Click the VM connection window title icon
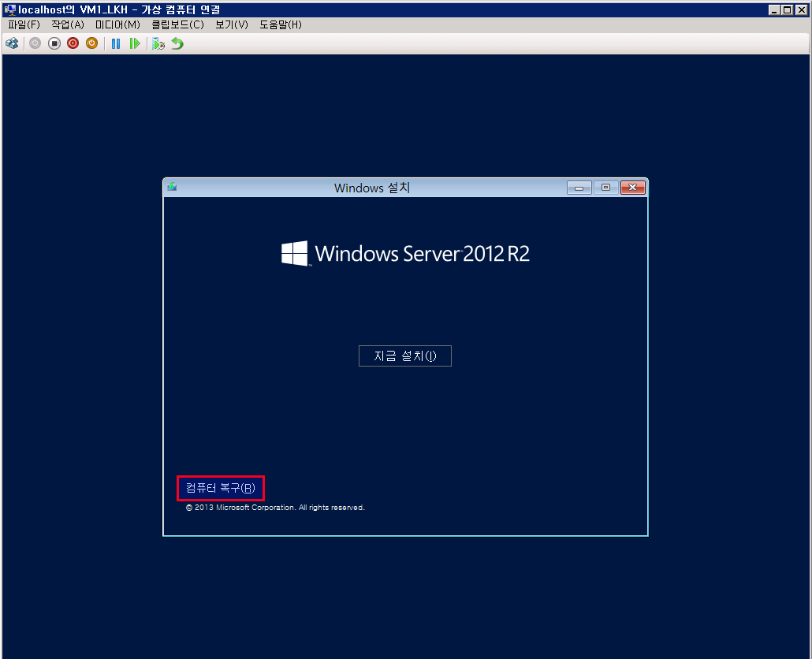The image size is (812, 659). coord(9,9)
